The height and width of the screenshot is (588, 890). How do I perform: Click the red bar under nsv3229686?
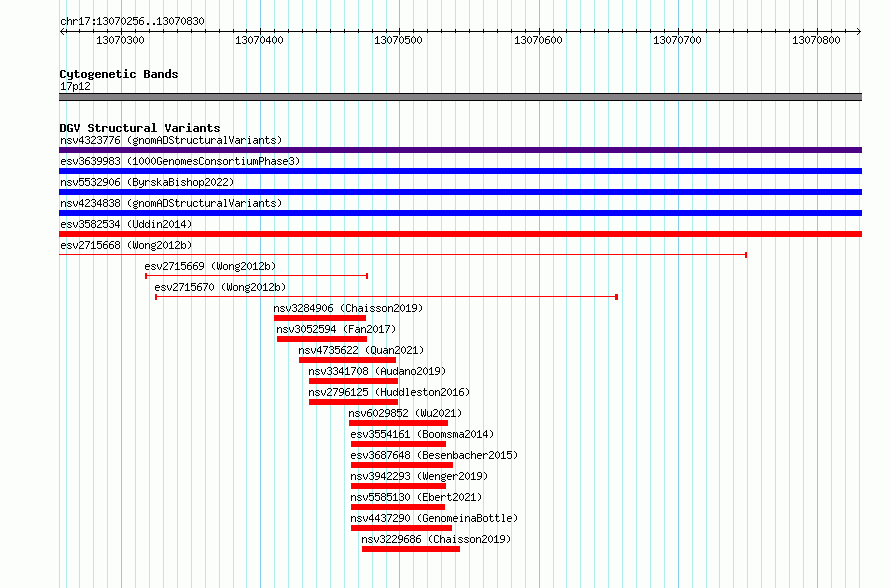click(411, 549)
